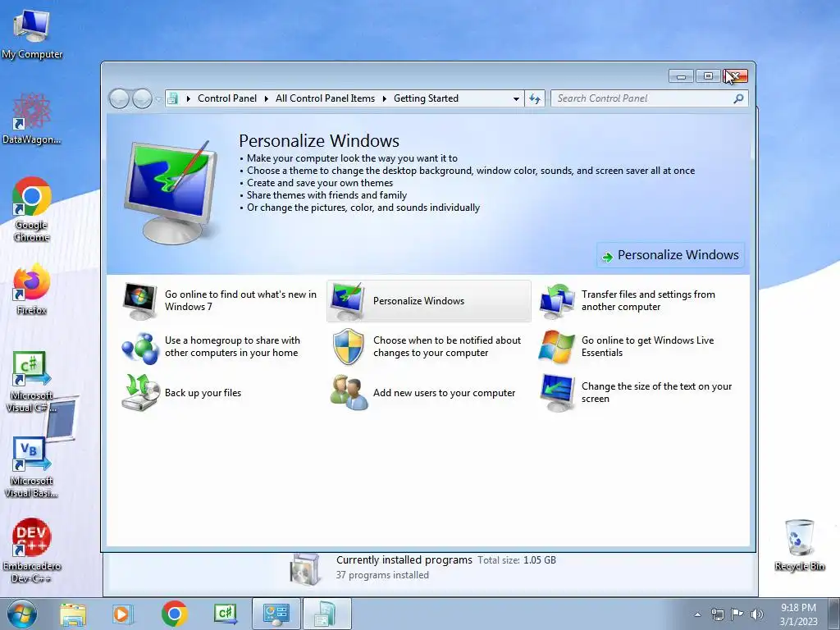The image size is (840, 630).
Task: Click the Back up your files icon
Action: click(140, 393)
